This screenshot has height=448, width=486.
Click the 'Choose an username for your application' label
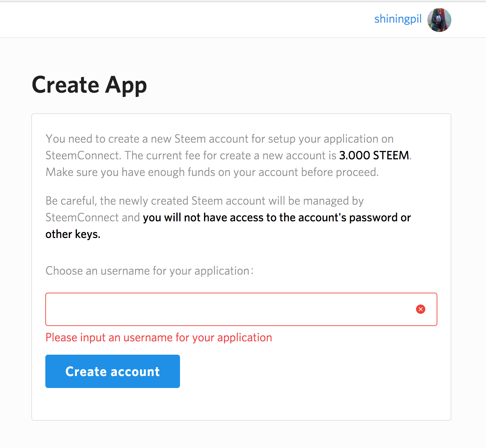(x=149, y=271)
